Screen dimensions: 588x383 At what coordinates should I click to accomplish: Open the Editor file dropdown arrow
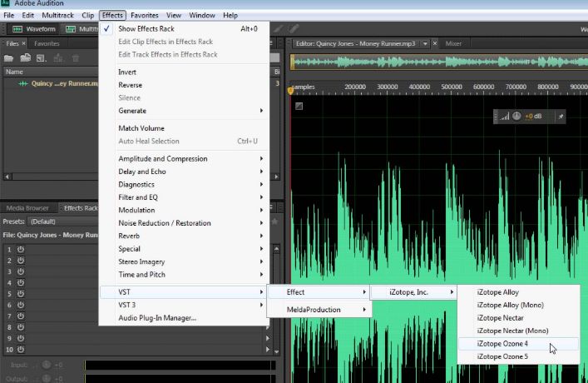tap(425, 43)
